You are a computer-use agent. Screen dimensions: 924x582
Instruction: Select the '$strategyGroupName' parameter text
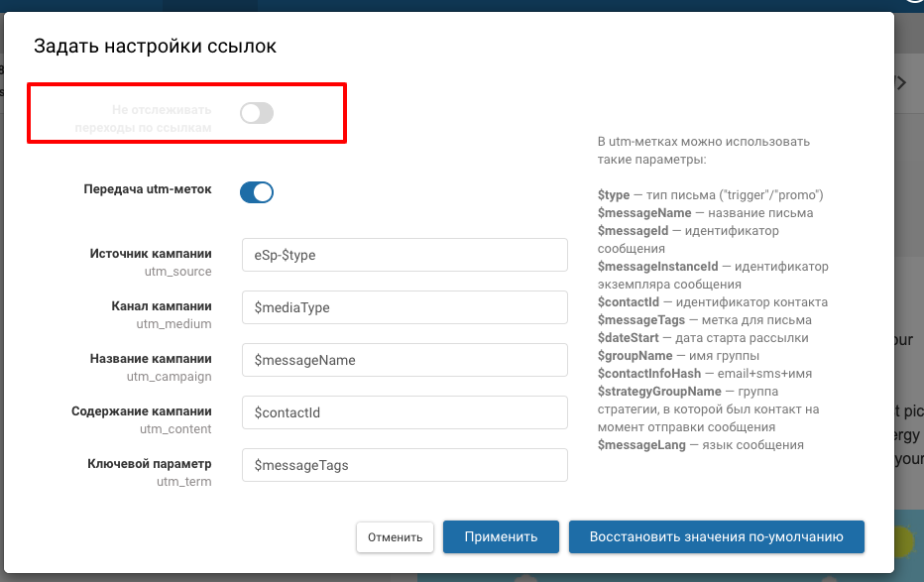[659, 392]
